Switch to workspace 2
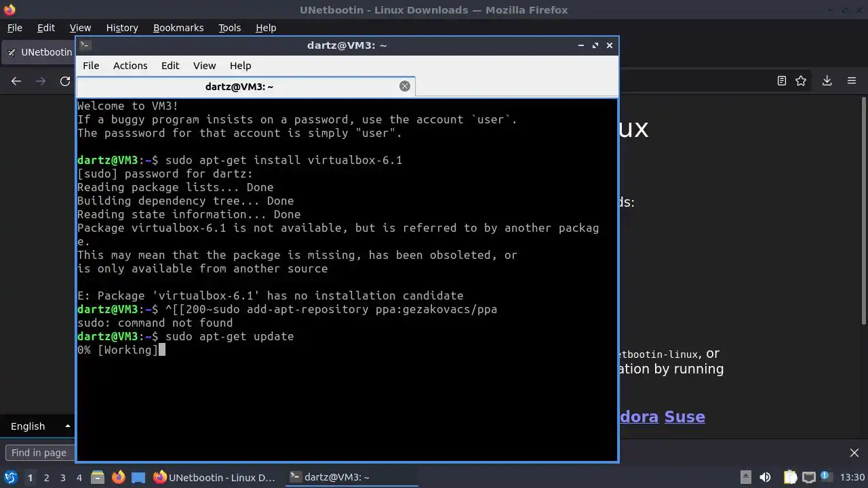Image resolution: width=868 pixels, height=488 pixels. (46, 477)
